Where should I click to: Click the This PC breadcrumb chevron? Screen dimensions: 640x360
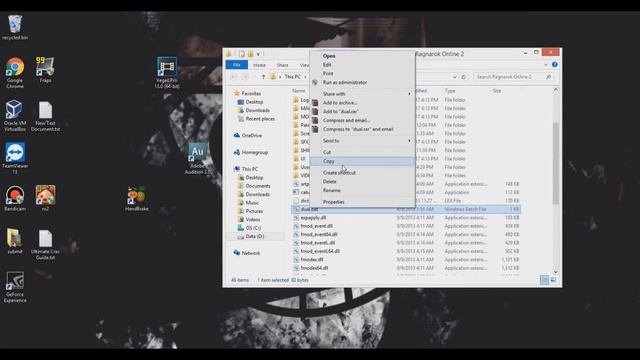pyautogui.click(x=305, y=77)
